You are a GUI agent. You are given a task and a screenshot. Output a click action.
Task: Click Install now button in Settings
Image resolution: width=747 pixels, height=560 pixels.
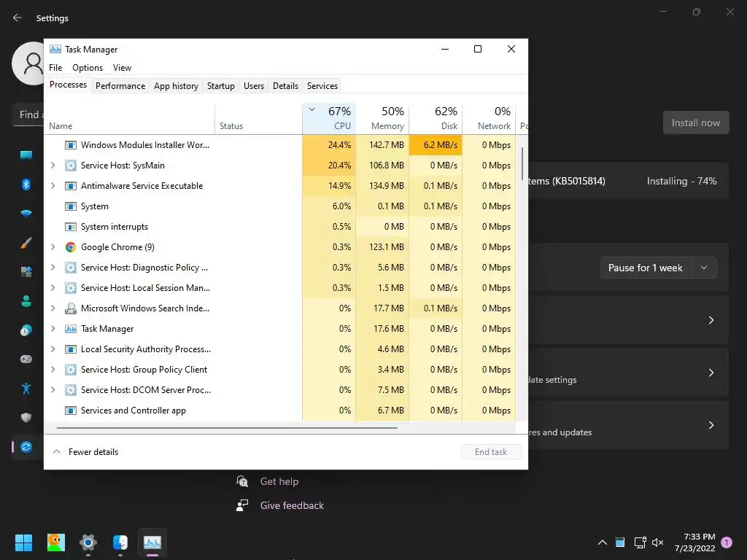point(696,122)
